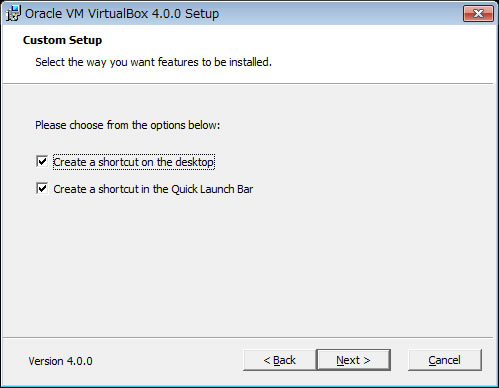This screenshot has width=499, height=388.
Task: Click the separator line below the header banner
Action: pos(248,83)
